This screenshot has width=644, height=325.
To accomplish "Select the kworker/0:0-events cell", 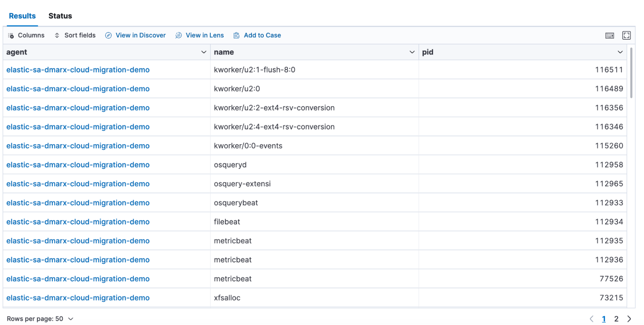I will [x=314, y=146].
